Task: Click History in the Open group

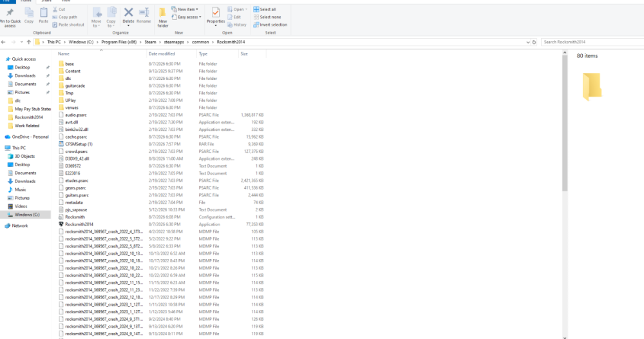Action: click(237, 24)
